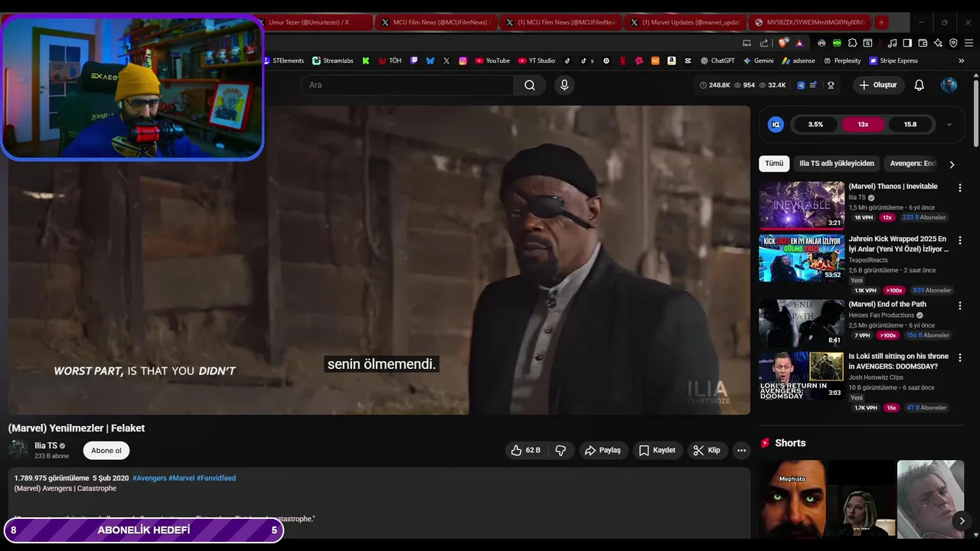Image resolution: width=980 pixels, height=551 pixels.
Task: Open a new browser tab
Action: (x=881, y=22)
